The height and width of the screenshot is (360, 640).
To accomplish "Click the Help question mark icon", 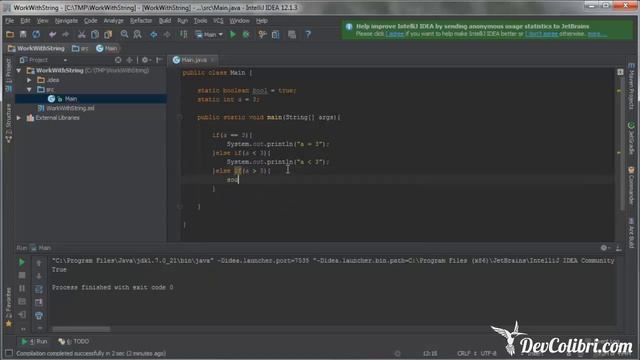I will (x=308, y=35).
